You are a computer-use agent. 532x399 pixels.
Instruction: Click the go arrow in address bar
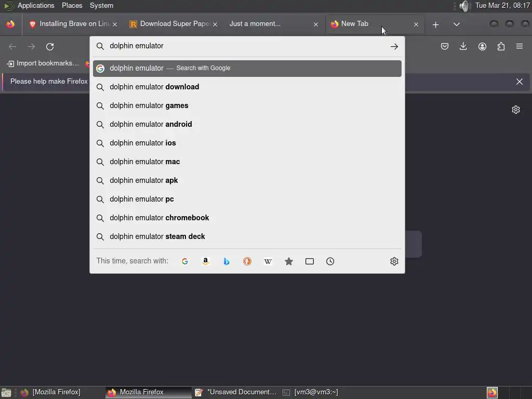(394, 46)
